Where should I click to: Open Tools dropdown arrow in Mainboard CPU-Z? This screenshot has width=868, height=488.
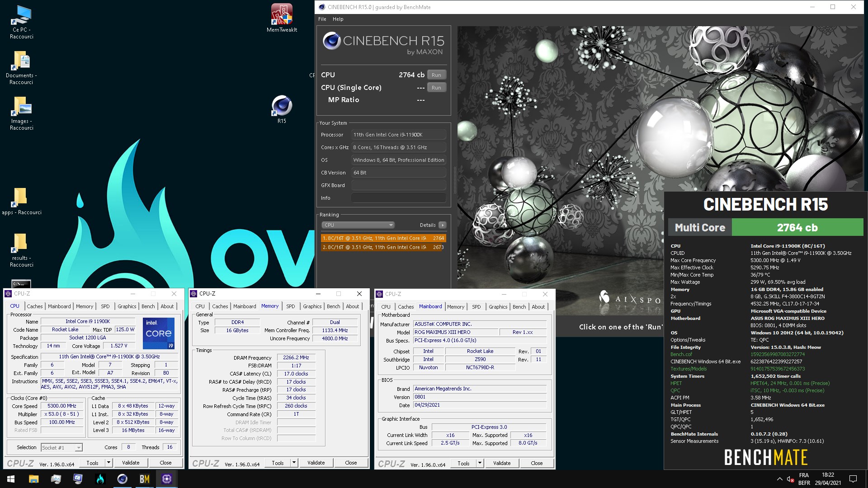click(x=480, y=463)
